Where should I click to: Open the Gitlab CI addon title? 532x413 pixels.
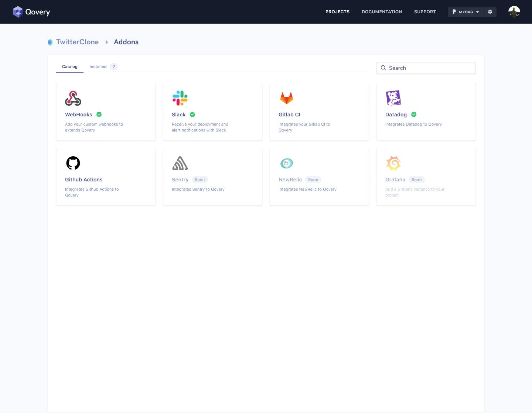click(x=289, y=115)
